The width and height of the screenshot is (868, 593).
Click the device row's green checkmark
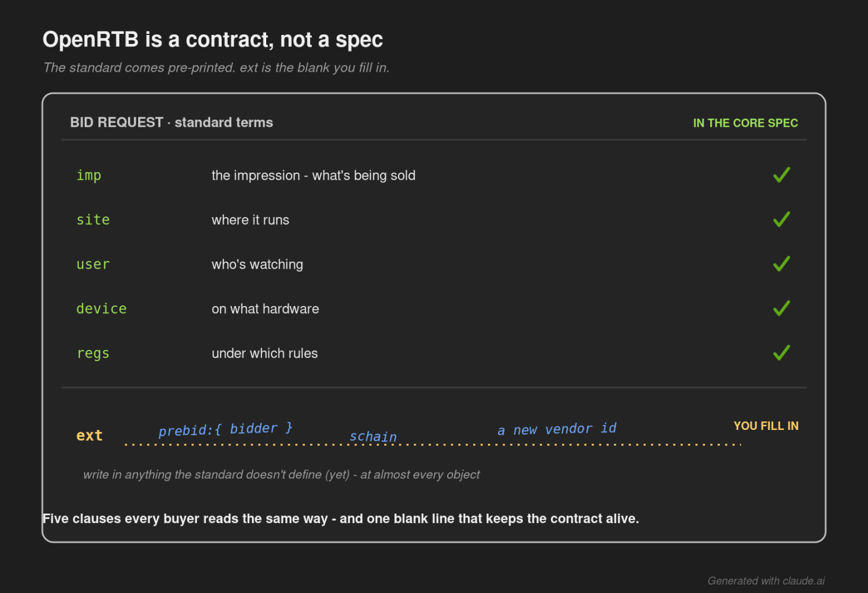(781, 308)
